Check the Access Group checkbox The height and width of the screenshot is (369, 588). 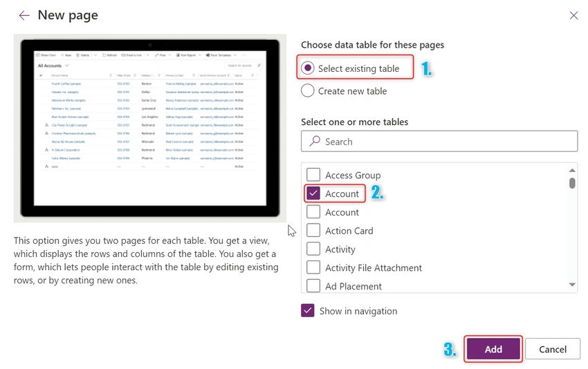click(x=313, y=175)
